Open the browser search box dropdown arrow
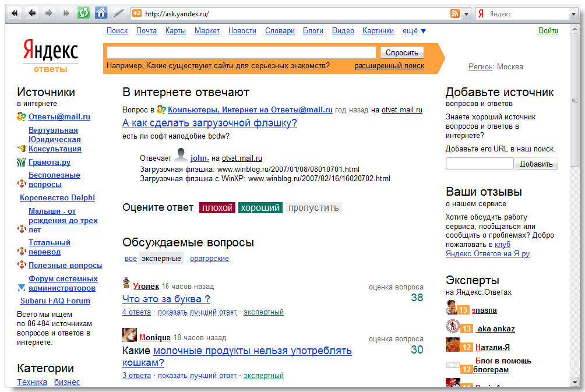585x392 pixels. (x=573, y=14)
